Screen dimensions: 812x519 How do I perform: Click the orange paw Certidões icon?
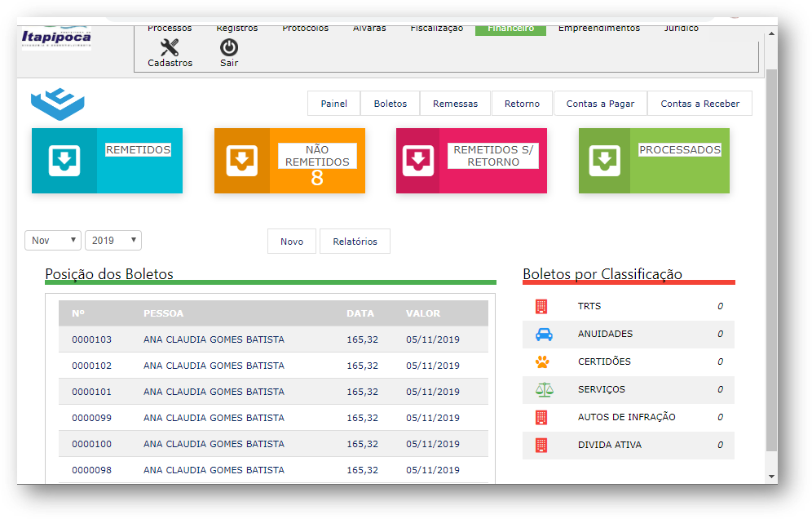(543, 362)
